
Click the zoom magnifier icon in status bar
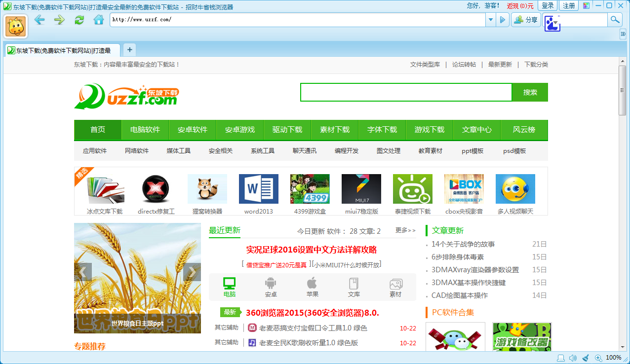tap(598, 358)
